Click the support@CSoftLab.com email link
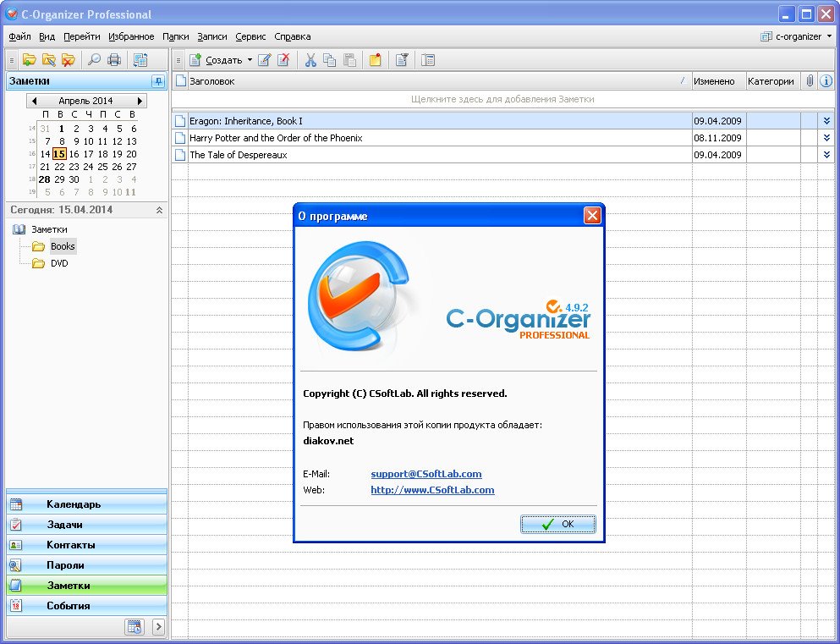840x644 pixels. pos(425,474)
